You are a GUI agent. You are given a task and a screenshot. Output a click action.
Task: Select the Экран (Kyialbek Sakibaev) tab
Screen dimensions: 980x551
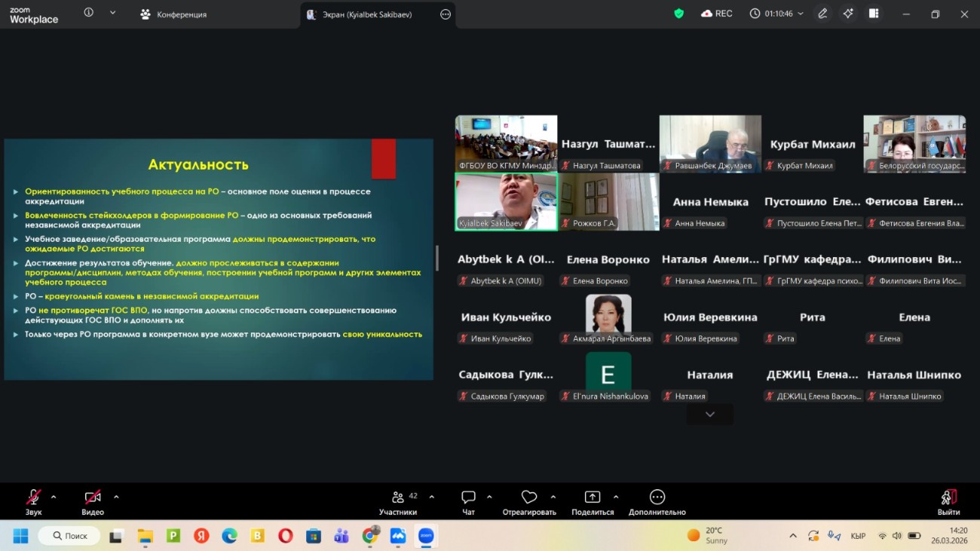point(367,14)
